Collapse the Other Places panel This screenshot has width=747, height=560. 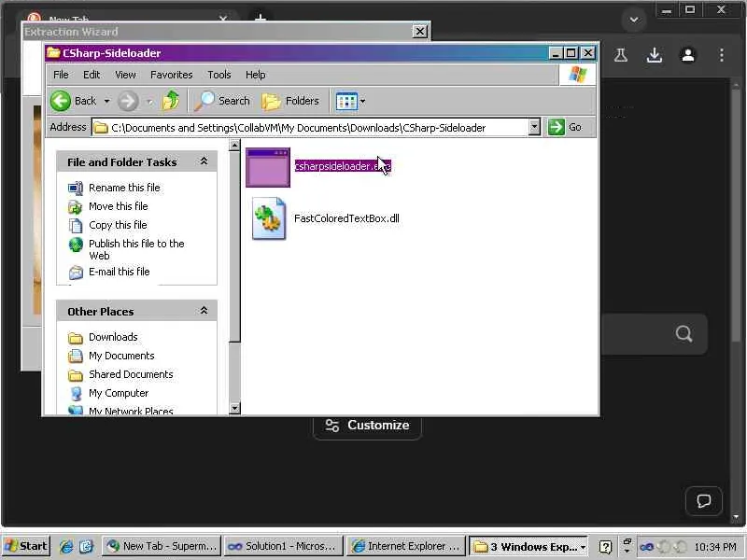tap(204, 311)
